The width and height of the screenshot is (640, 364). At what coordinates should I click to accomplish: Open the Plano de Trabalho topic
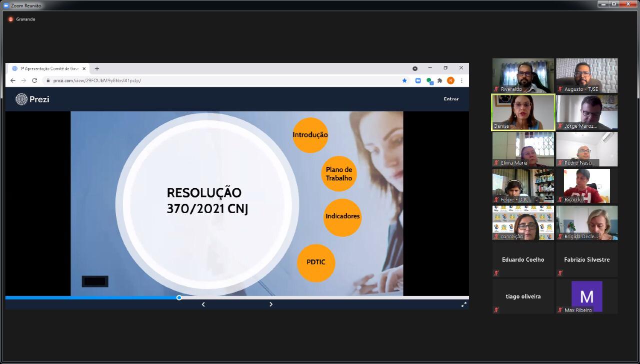pos(339,174)
